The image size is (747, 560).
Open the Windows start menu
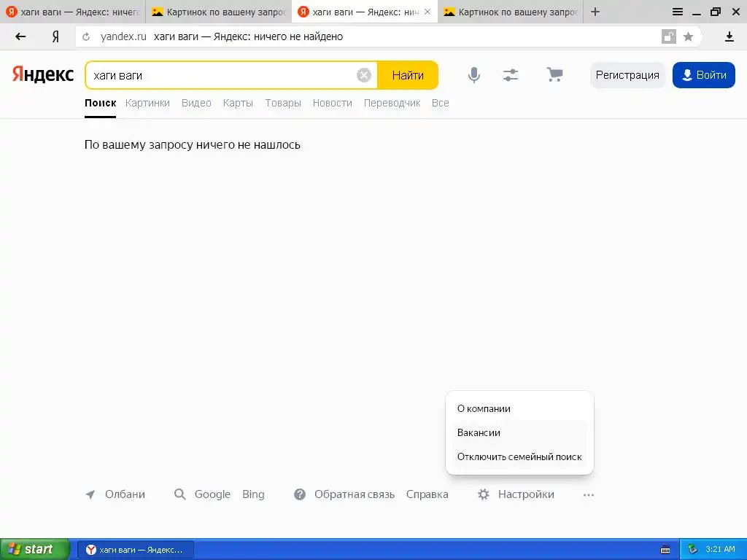[x=34, y=550]
